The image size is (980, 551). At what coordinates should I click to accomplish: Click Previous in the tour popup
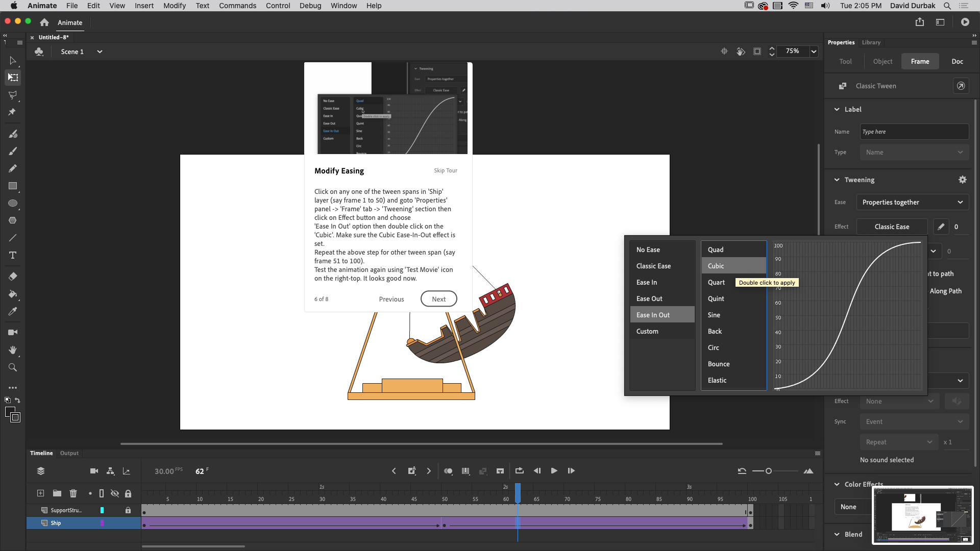click(391, 299)
